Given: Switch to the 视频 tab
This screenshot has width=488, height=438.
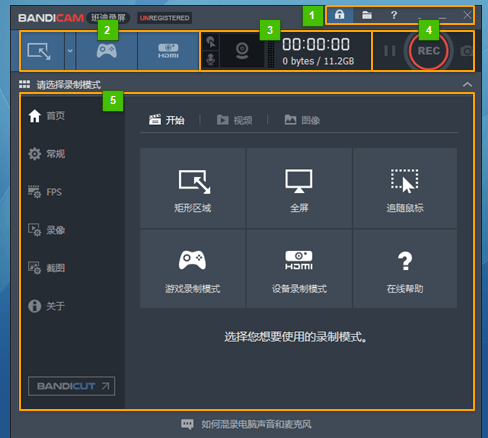Looking at the screenshot, I should point(234,120).
